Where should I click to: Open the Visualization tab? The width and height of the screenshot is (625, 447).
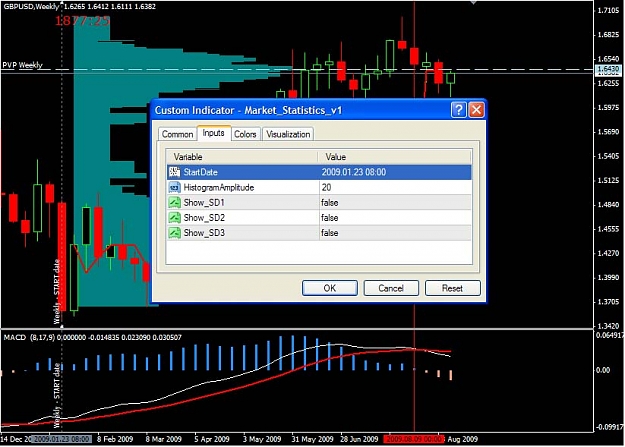tap(288, 134)
